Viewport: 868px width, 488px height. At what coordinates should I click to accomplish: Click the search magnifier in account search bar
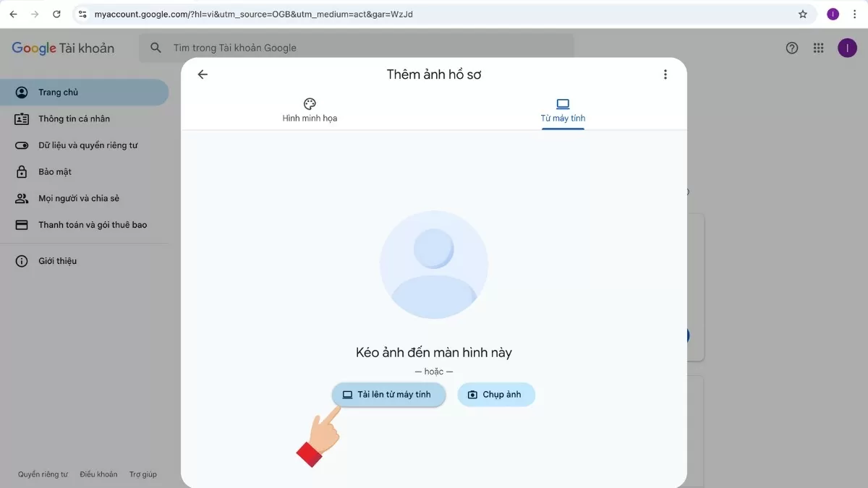[x=155, y=47]
